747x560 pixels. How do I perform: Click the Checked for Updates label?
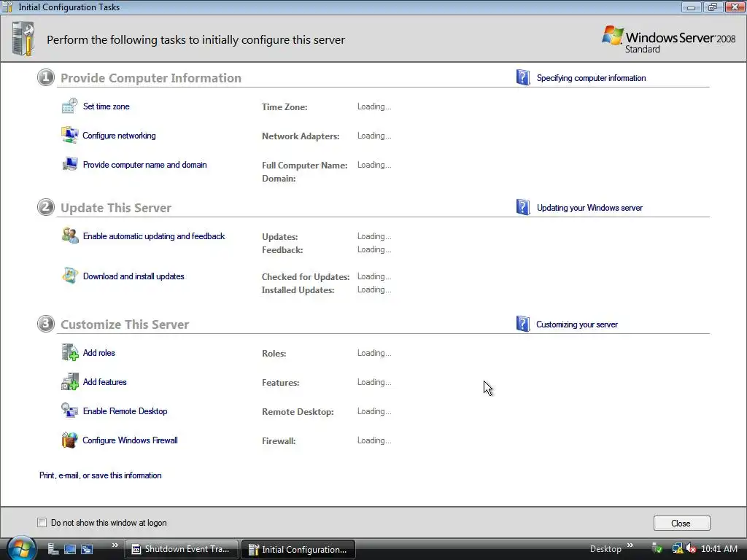coord(306,276)
